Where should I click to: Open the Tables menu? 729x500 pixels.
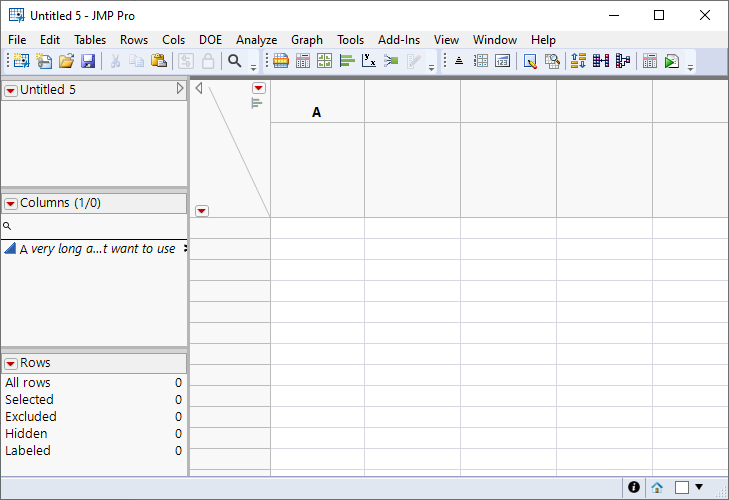click(x=90, y=40)
